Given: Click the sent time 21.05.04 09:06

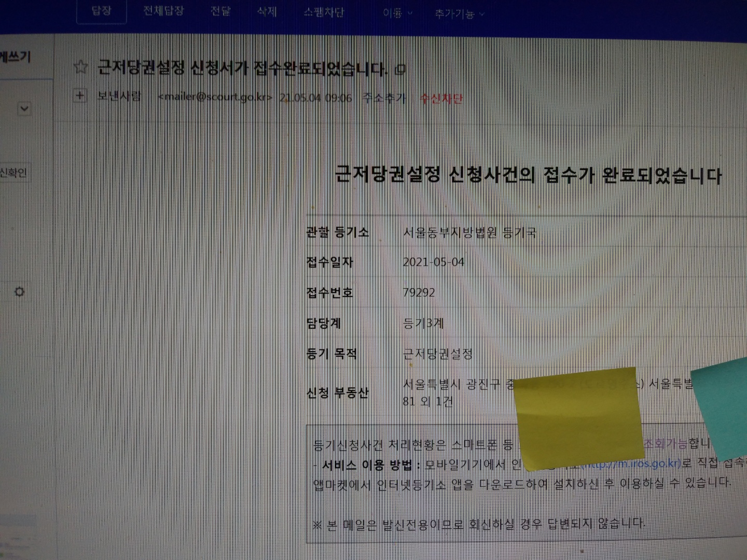Looking at the screenshot, I should click(315, 97).
